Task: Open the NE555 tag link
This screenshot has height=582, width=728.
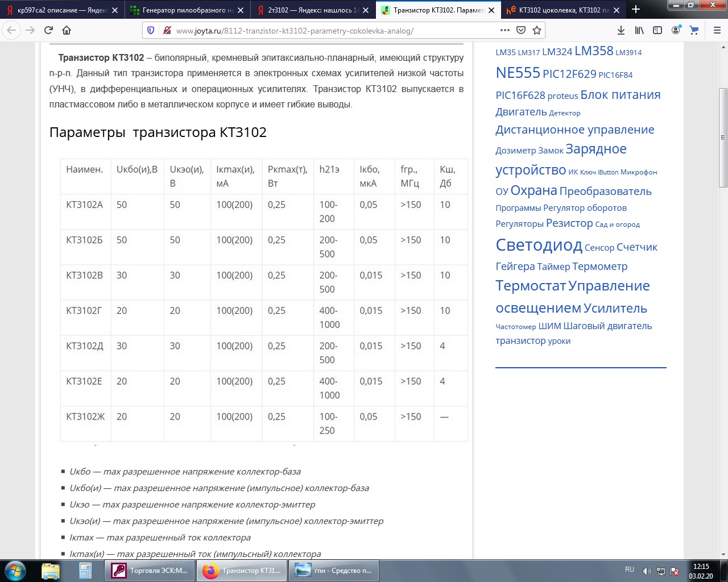Action: 518,73
